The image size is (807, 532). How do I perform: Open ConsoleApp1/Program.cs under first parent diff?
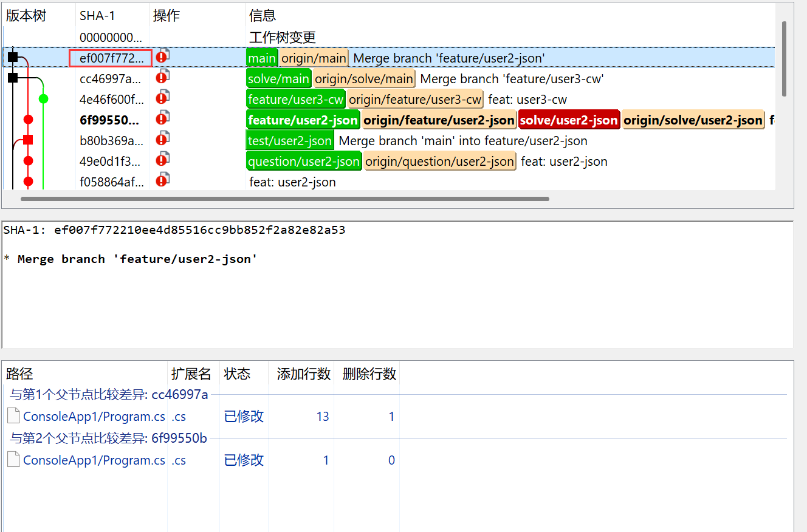[94, 417]
